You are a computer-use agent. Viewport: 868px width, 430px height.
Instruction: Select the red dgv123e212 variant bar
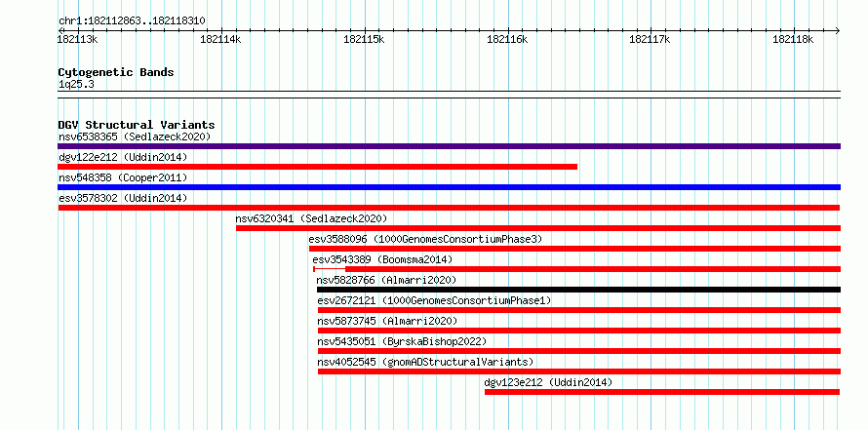coord(662,392)
